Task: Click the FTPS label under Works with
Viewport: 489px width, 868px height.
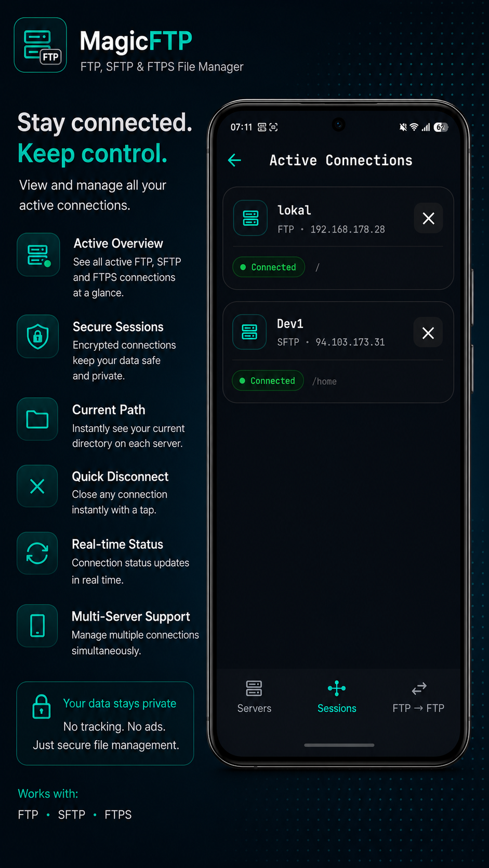Action: click(118, 815)
